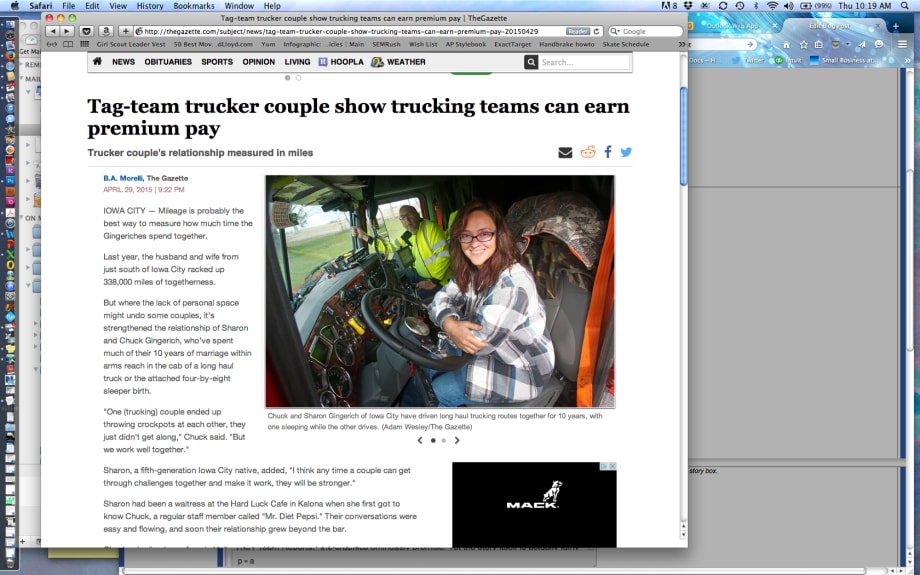Open the Mack advertisement banner
Image resolution: width=920 pixels, height=575 pixels.
(x=534, y=505)
